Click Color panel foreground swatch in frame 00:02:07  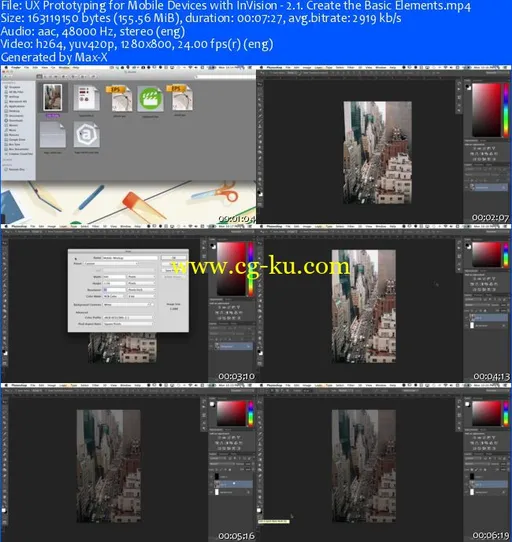pyautogui.click(x=468, y=87)
